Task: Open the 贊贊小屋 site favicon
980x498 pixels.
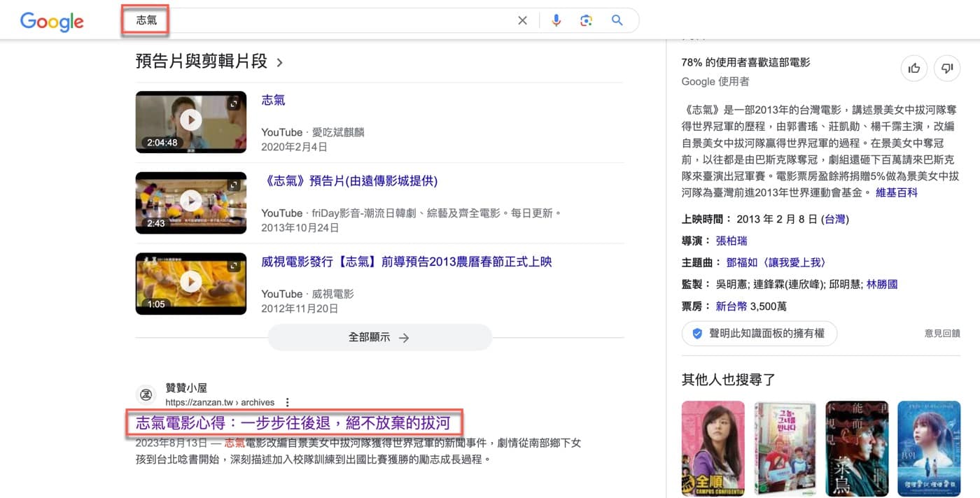Action: [x=146, y=394]
